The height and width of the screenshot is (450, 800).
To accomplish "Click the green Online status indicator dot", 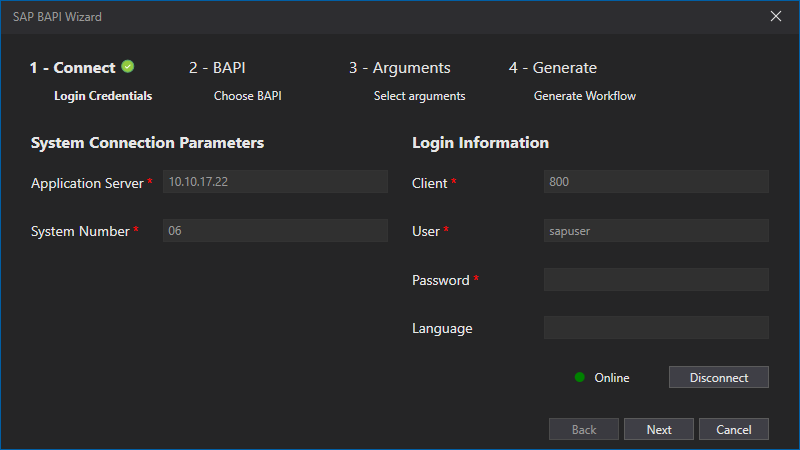I will click(x=580, y=378).
